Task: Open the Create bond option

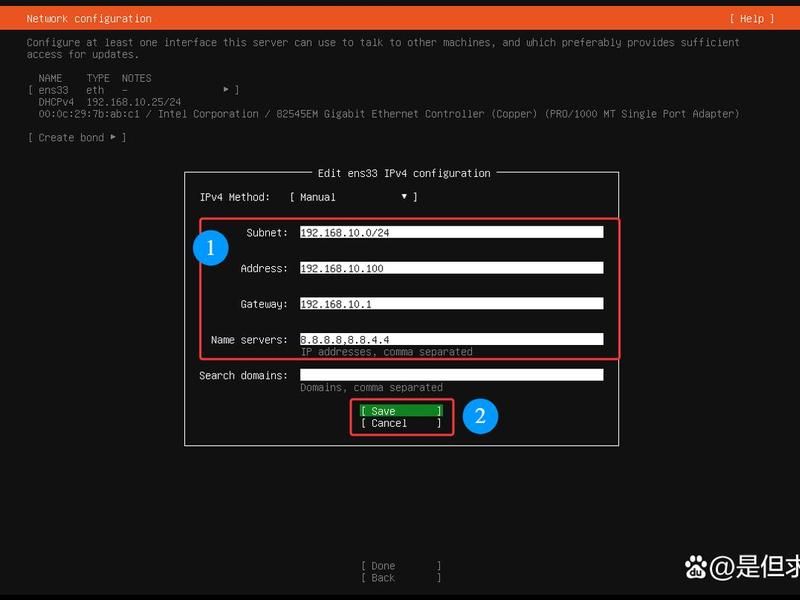Action: (77, 138)
